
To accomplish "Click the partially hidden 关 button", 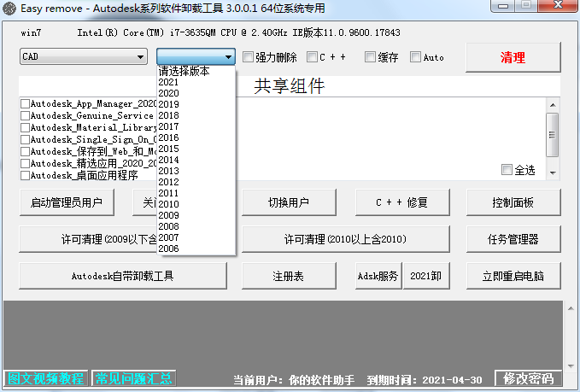I will (x=145, y=202).
